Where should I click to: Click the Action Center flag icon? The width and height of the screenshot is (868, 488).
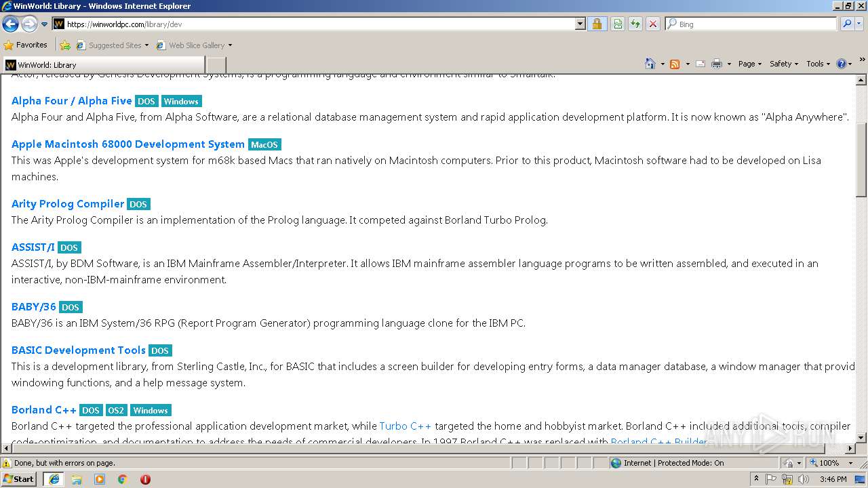click(772, 479)
